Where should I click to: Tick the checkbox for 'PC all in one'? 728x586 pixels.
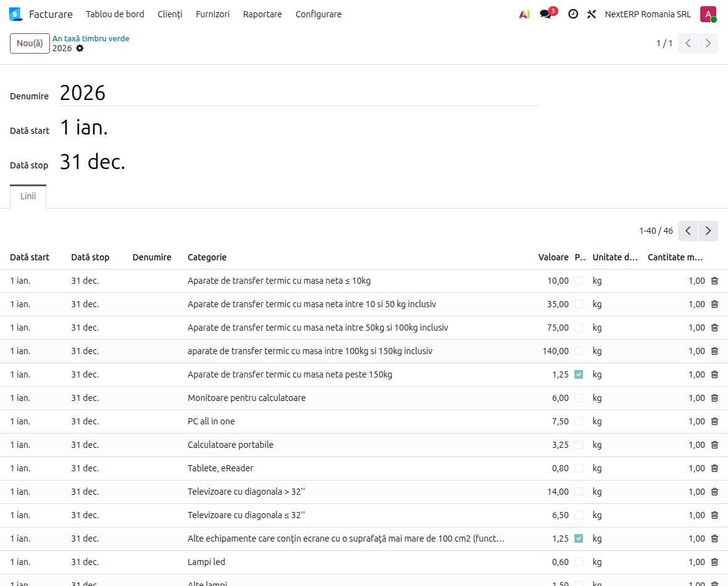[x=579, y=421]
